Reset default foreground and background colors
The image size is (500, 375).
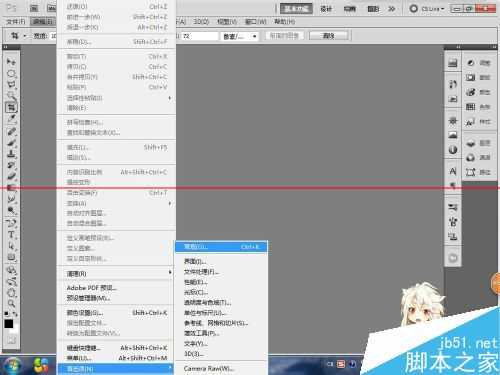7,314
